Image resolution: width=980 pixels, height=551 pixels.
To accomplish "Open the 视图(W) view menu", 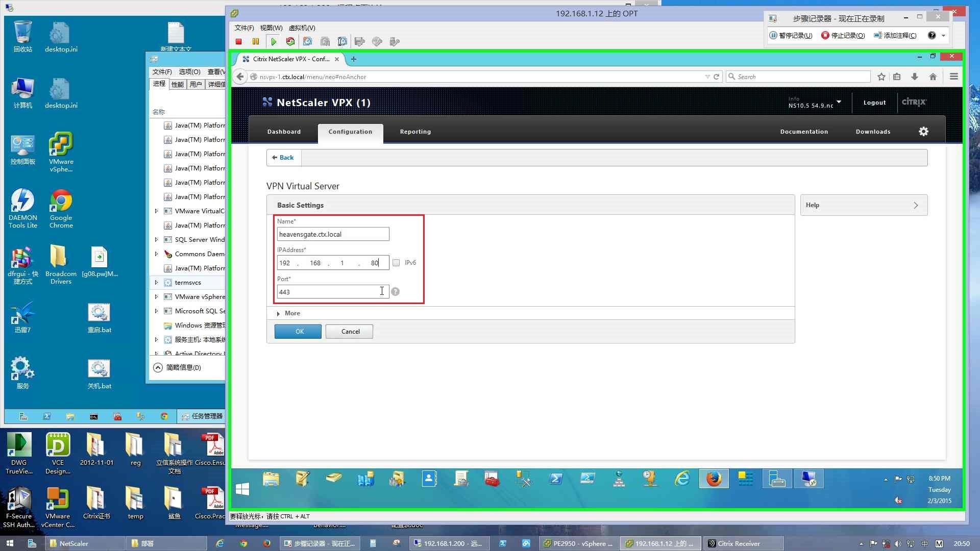I will pos(271,28).
